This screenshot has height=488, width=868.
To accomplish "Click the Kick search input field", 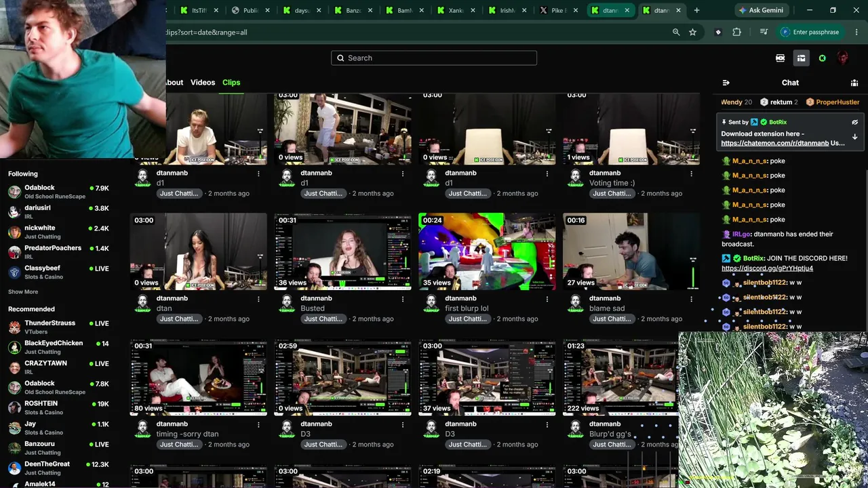I will pos(434,58).
